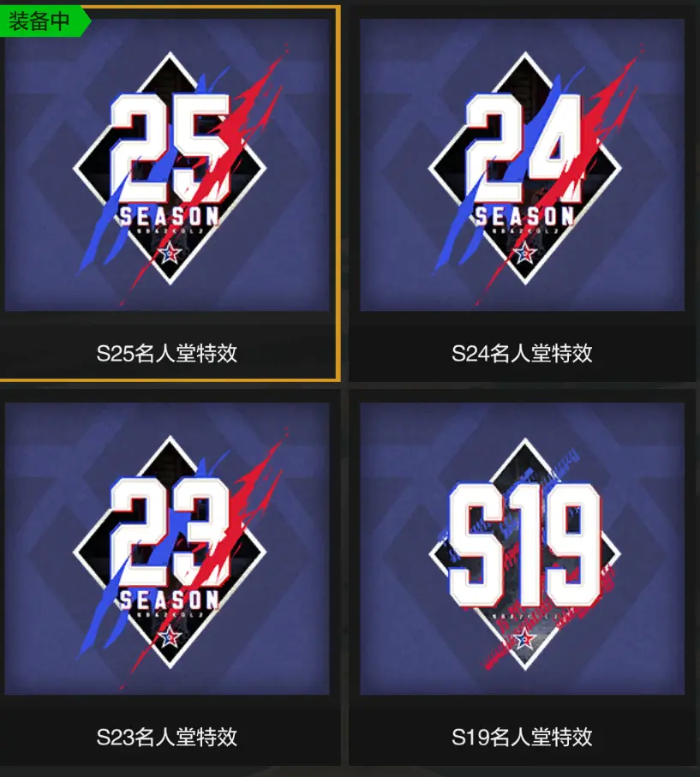Click the large white S19 lettering
Viewport: 700px width, 777px height.
[x=524, y=545]
